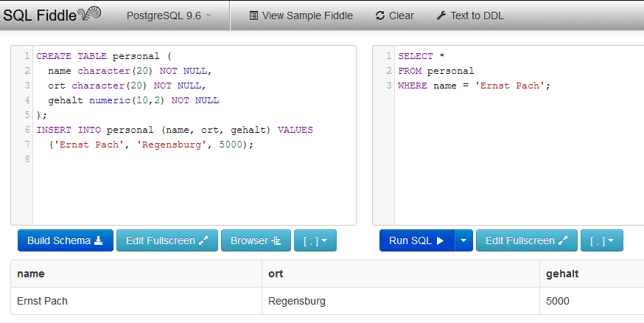
Task: Open View Sample Fiddle
Action: [301, 15]
